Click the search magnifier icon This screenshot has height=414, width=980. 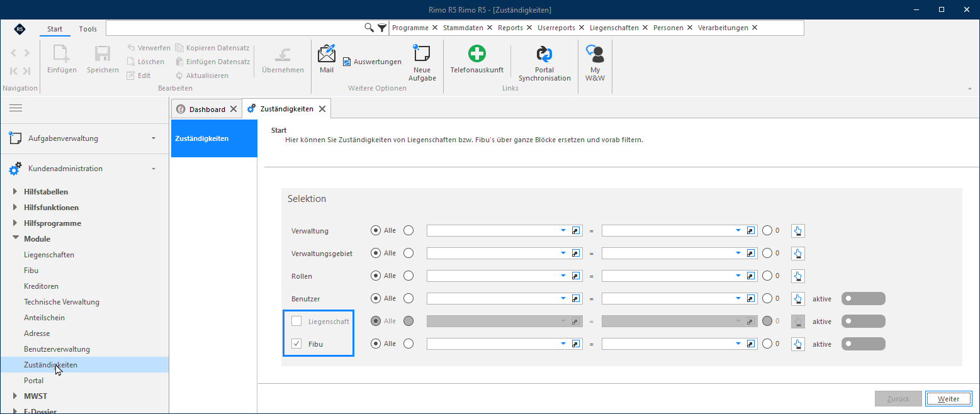point(369,28)
